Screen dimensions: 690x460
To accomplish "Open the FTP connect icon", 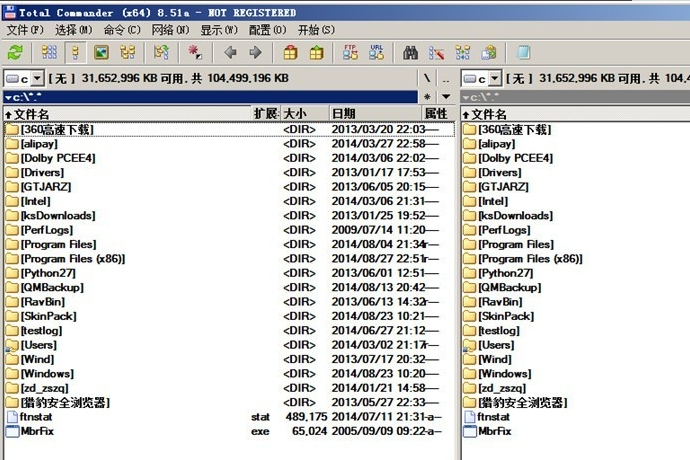I will (x=350, y=52).
